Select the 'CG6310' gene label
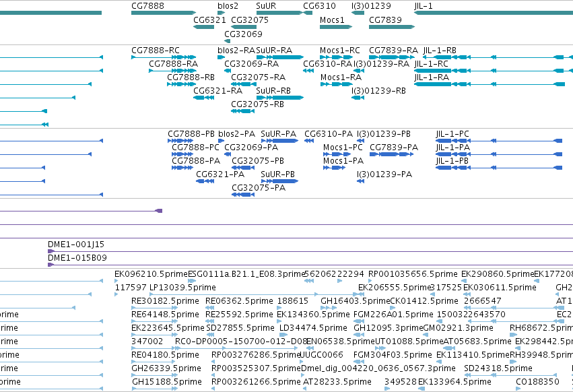The image size is (573, 392). click(x=319, y=6)
